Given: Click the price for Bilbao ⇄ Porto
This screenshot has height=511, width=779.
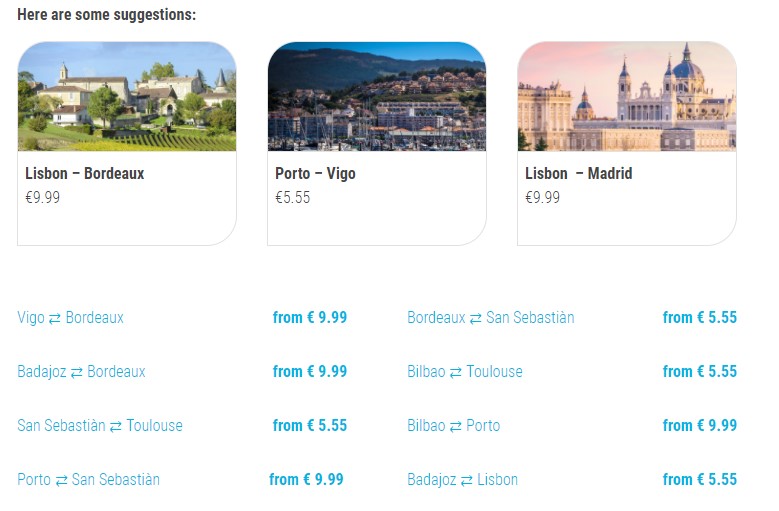Looking at the screenshot, I should [x=700, y=426].
